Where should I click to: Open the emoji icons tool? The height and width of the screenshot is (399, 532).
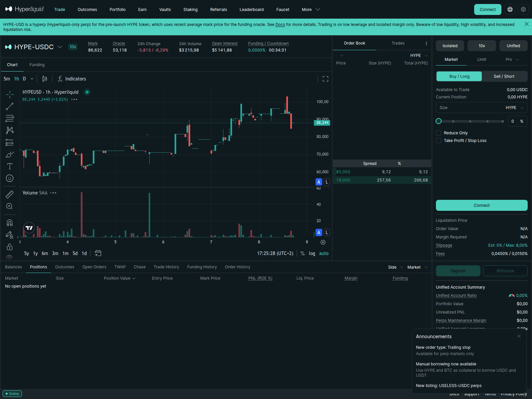tap(10, 178)
